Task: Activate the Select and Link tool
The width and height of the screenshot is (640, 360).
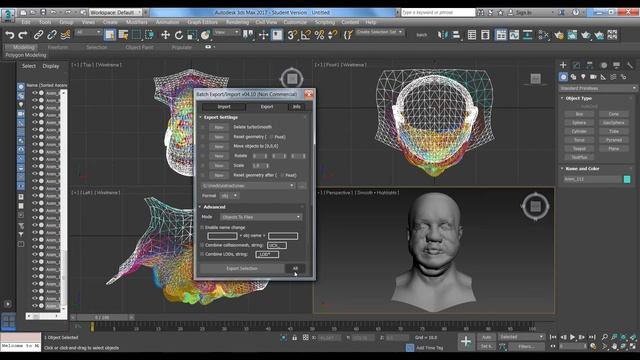Action: pos(38,35)
